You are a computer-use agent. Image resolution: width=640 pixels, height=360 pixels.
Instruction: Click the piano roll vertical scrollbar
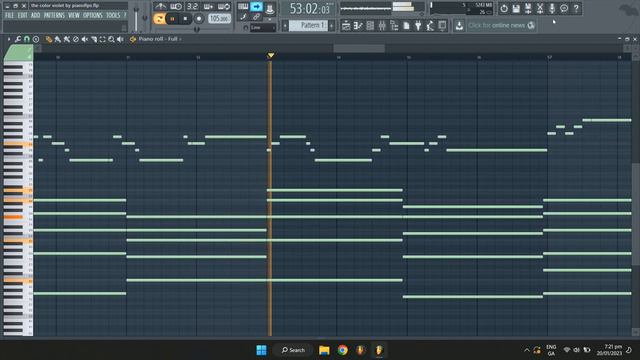pyautogui.click(x=636, y=214)
